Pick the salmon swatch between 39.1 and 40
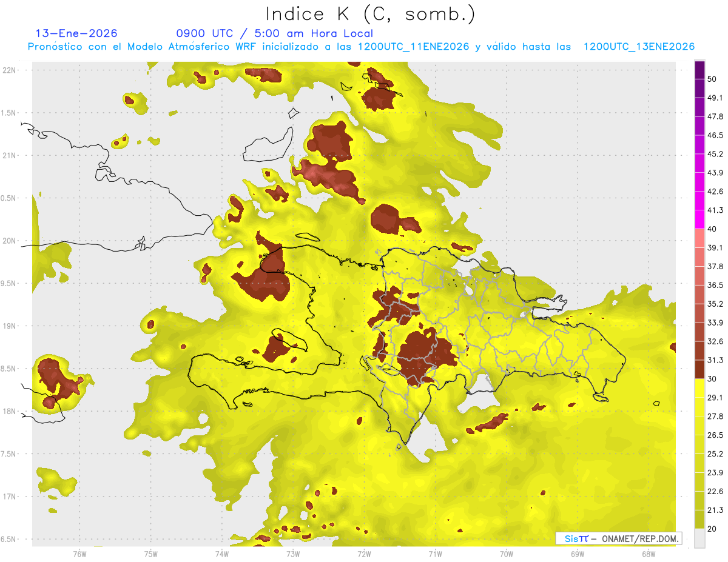This screenshot has height=562, width=728. click(699, 238)
